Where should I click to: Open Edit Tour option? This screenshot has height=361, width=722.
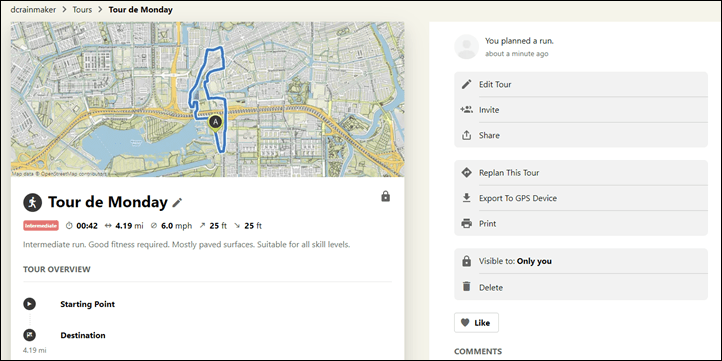pyautogui.click(x=581, y=84)
